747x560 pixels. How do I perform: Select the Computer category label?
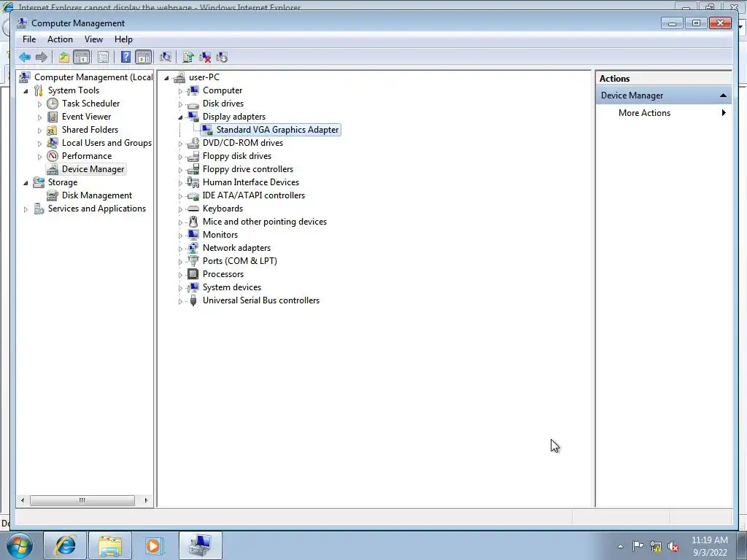222,90
